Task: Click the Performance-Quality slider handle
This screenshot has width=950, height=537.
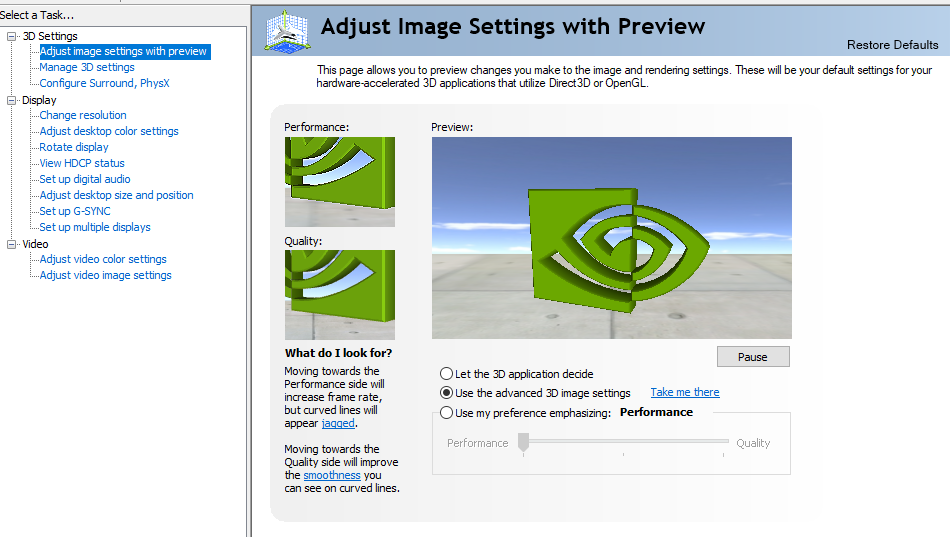Action: pyautogui.click(x=523, y=442)
